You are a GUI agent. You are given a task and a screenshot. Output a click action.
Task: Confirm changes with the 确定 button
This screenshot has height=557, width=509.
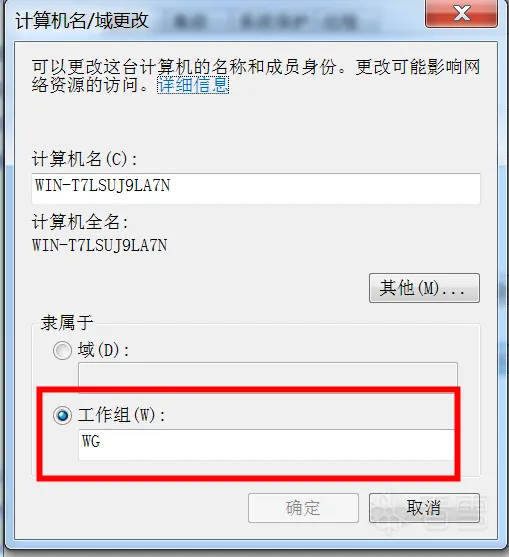pos(303,508)
